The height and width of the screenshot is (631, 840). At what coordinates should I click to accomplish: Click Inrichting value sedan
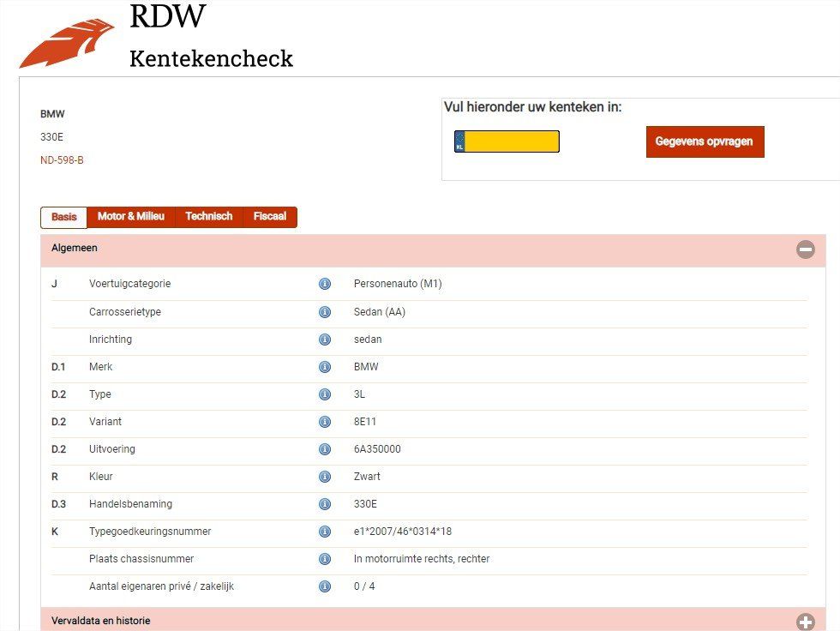click(x=368, y=339)
